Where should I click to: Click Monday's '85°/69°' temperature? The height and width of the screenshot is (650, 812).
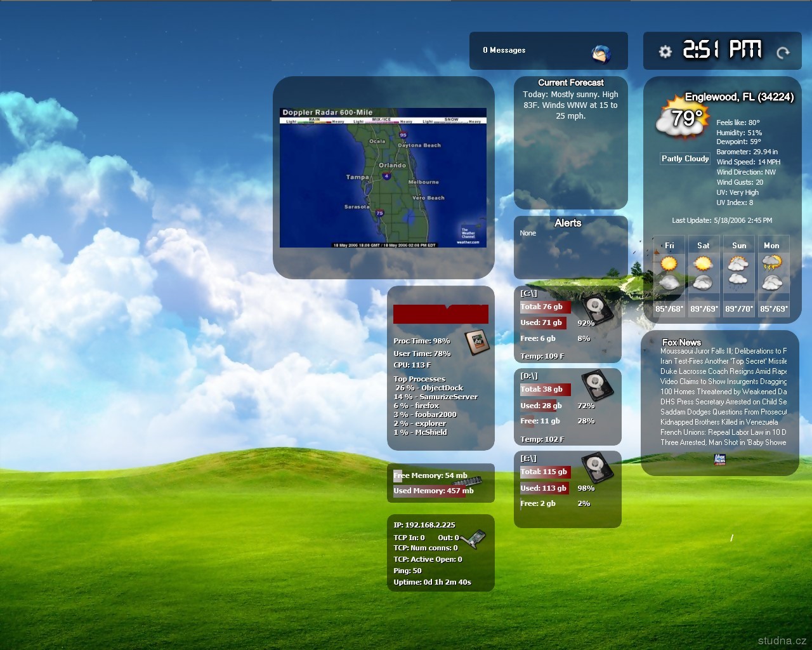click(774, 309)
